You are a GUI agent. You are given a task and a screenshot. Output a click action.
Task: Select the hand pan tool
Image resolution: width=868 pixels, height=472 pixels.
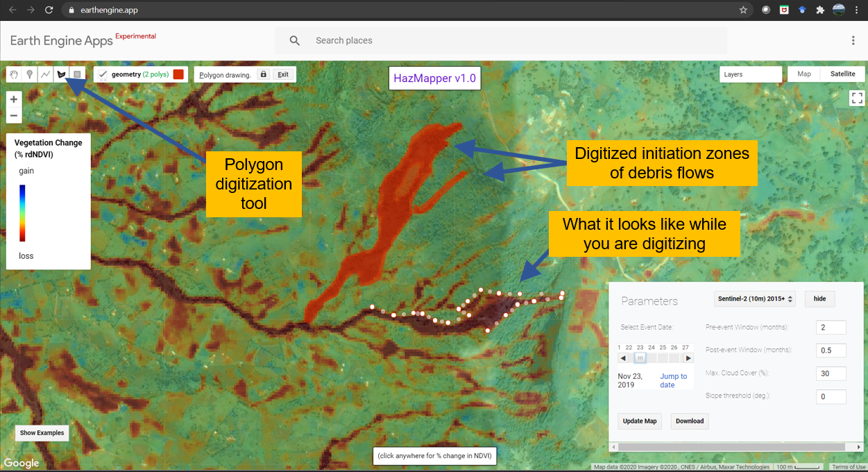14,74
